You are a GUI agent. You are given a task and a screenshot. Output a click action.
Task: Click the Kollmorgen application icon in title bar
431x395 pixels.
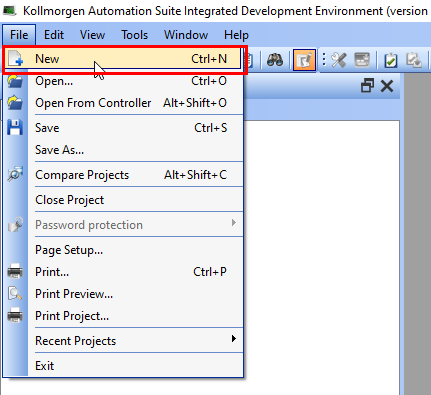pyautogui.click(x=9, y=11)
